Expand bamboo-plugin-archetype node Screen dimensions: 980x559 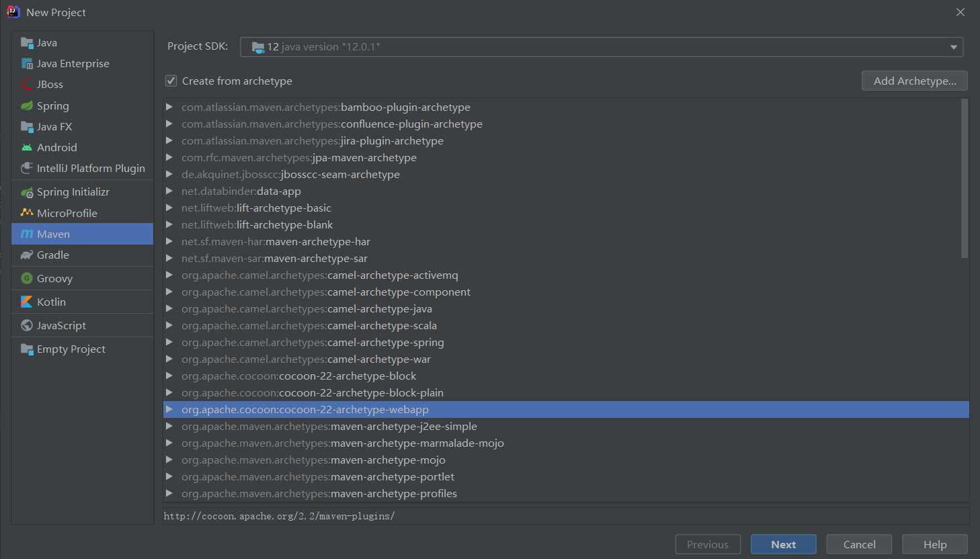click(x=169, y=107)
